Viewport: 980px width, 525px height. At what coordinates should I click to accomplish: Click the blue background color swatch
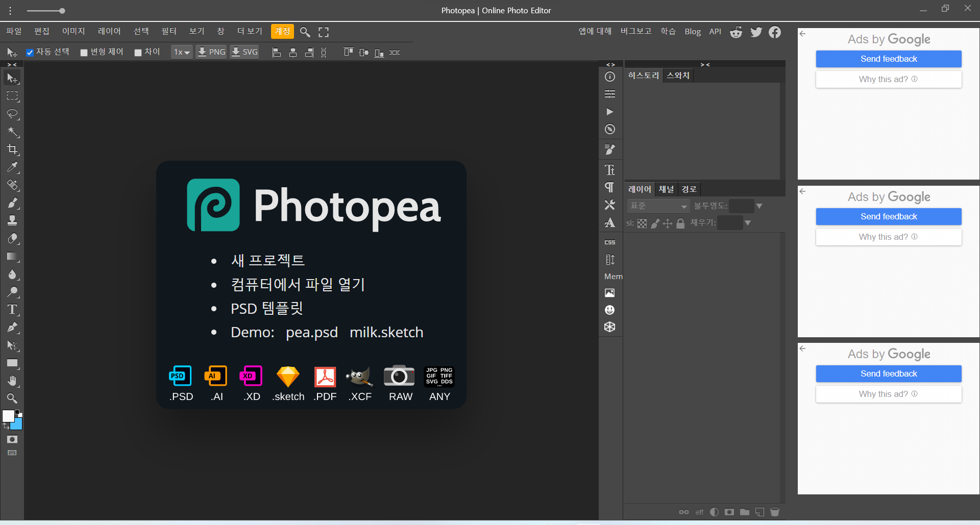coord(18,424)
